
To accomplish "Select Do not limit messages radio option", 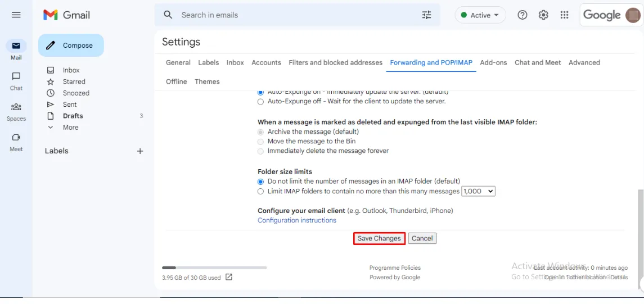I will (260, 182).
